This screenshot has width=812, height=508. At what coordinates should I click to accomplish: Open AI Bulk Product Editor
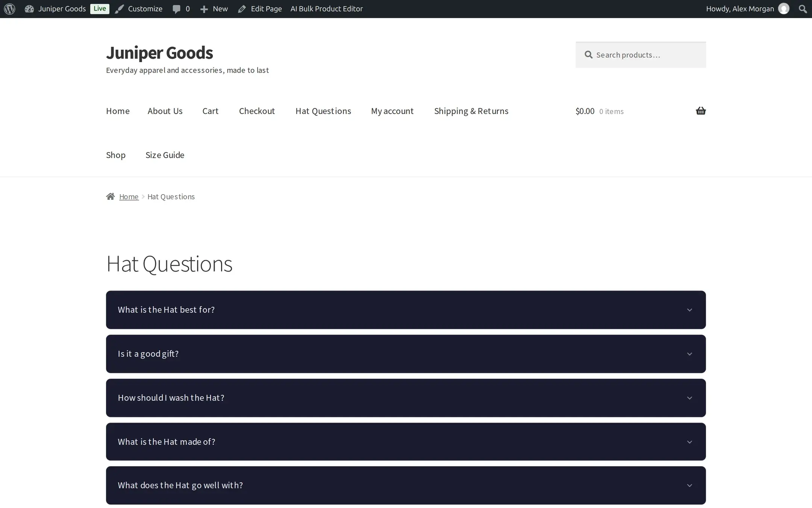pyautogui.click(x=326, y=9)
